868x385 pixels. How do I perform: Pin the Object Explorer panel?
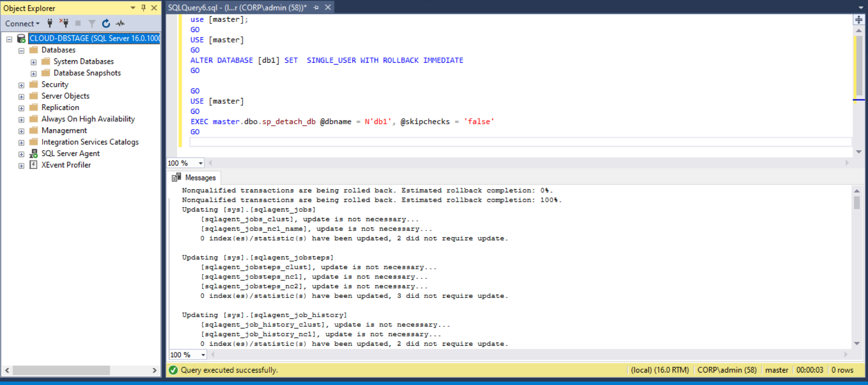[x=144, y=8]
